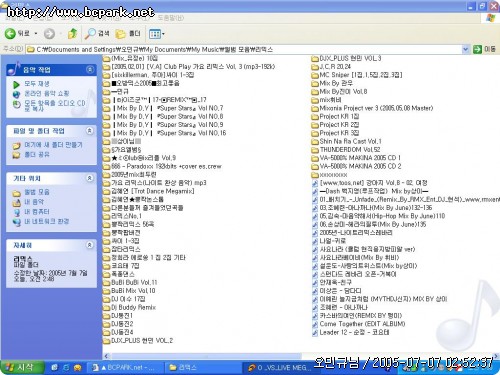500x375 pixels.
Task: Select the Leader 12 audio file
Action: coord(351,332)
